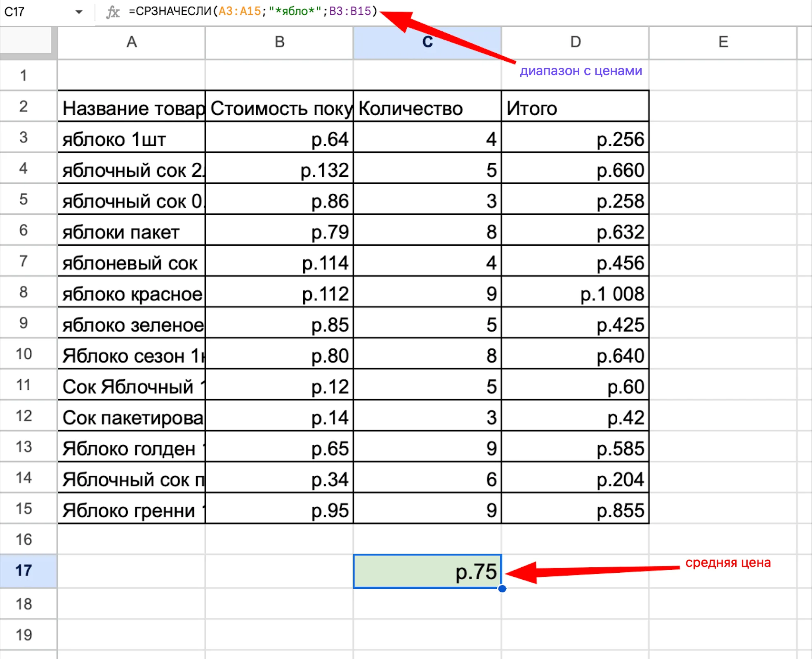
Task: Open the Name box dropdown arrow
Action: pos(79,12)
